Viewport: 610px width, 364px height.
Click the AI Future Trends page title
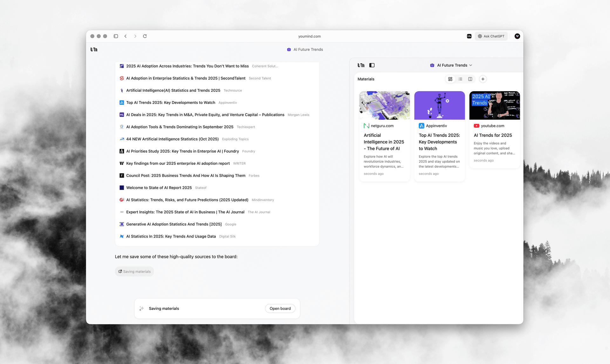point(308,50)
